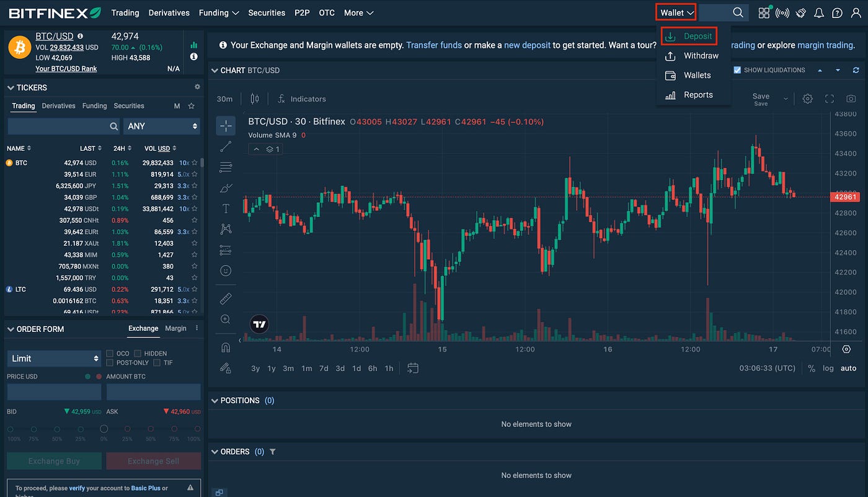Image resolution: width=868 pixels, height=497 pixels.
Task: Collapse the Orders panel
Action: [x=215, y=452]
